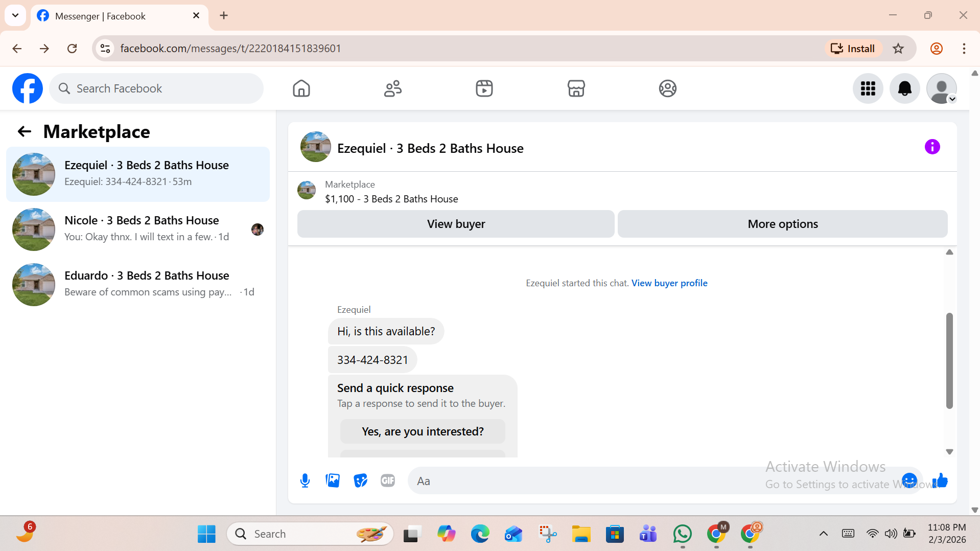Open the Friends icon in the top navigation

(x=393, y=88)
